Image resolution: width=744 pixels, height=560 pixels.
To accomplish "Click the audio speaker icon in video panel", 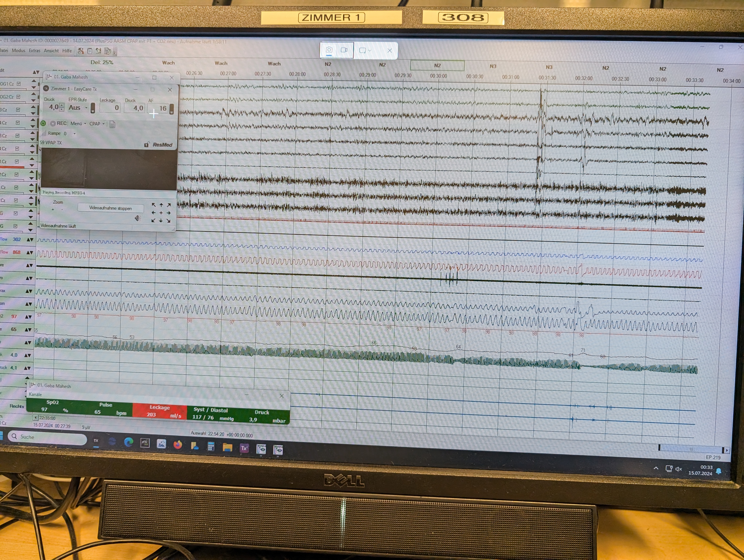I will (137, 219).
